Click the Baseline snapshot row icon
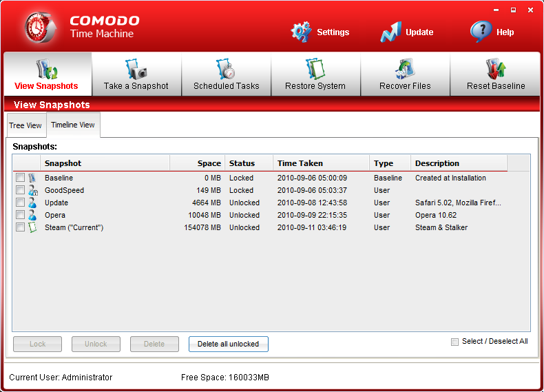Screen dimensions: 544x392 (32, 178)
